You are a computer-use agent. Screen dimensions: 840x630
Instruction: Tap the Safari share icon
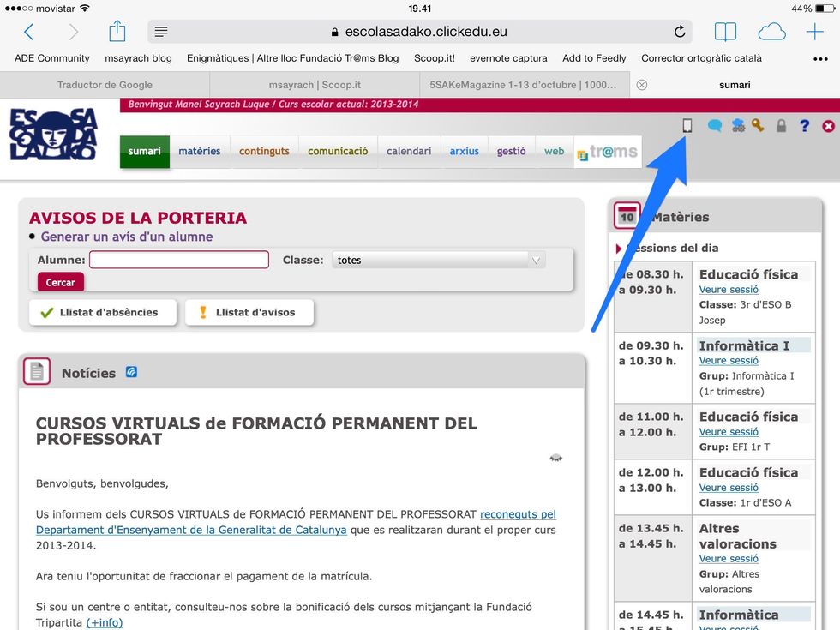tap(117, 32)
